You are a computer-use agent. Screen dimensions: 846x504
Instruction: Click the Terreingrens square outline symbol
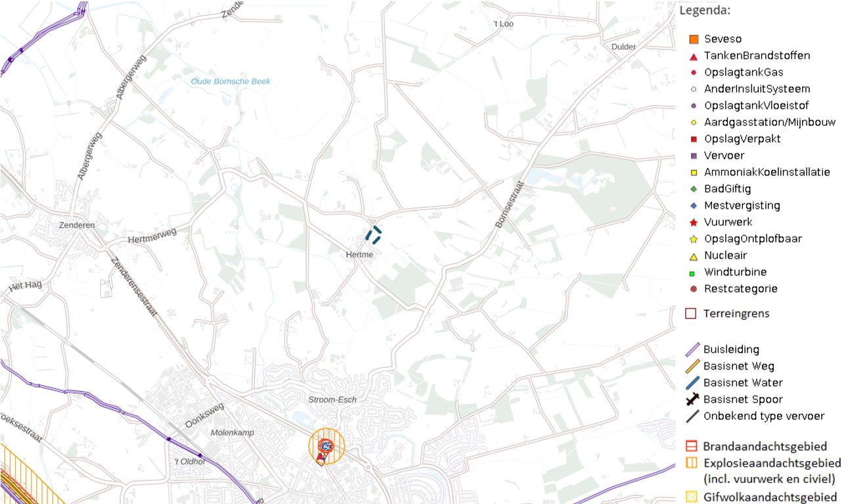pos(690,314)
